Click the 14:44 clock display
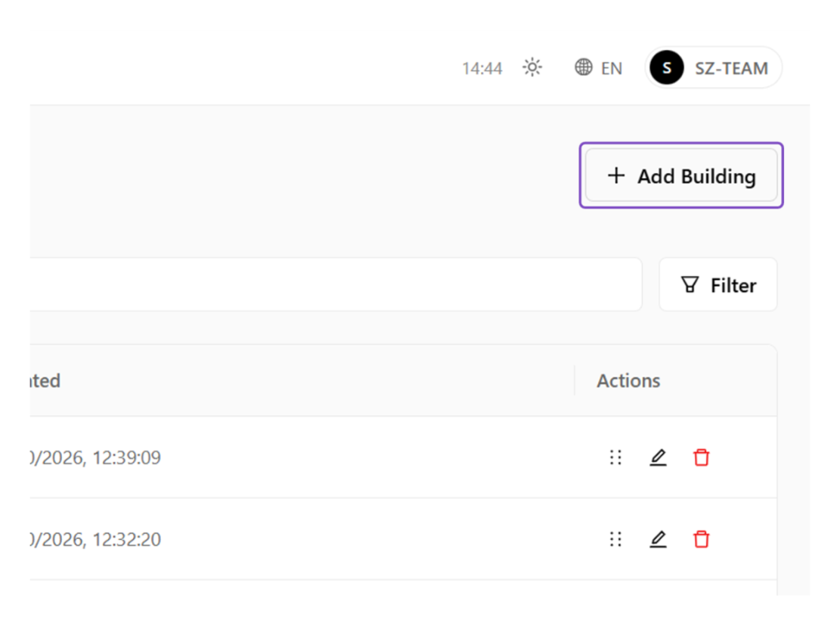The image size is (840, 626). click(x=482, y=69)
